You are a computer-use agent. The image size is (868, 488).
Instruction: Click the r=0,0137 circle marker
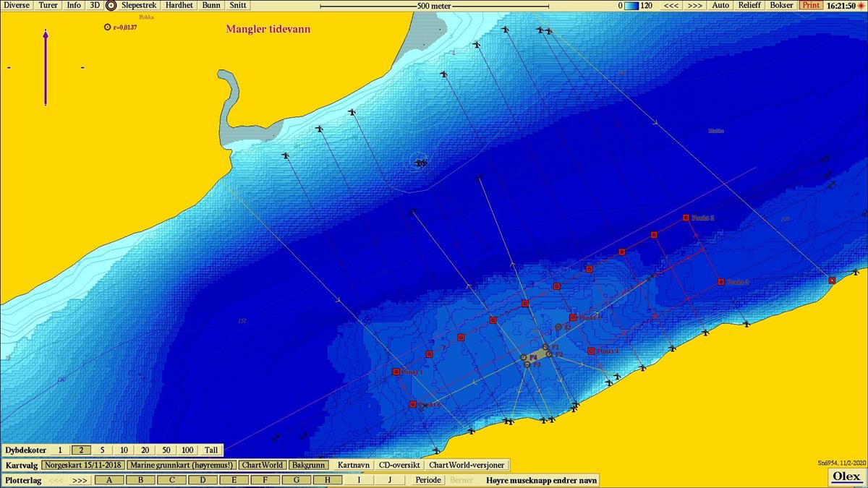108,27
